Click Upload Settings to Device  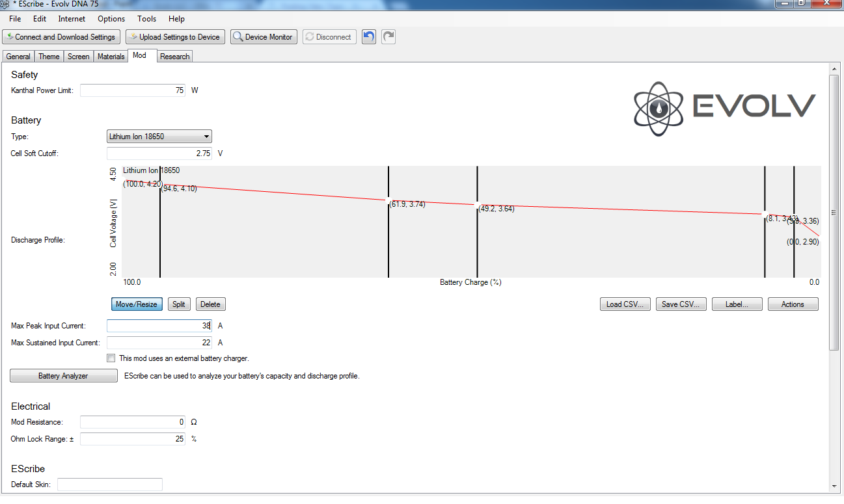pos(175,37)
